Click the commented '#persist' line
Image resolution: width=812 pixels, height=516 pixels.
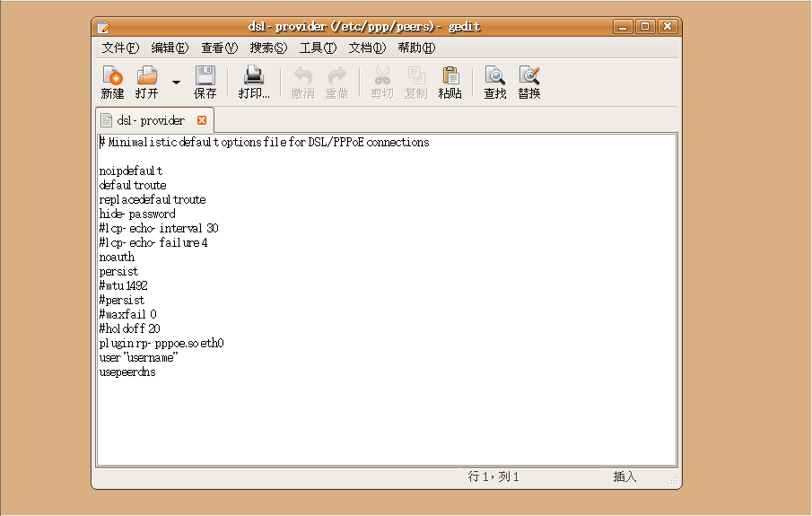click(122, 300)
